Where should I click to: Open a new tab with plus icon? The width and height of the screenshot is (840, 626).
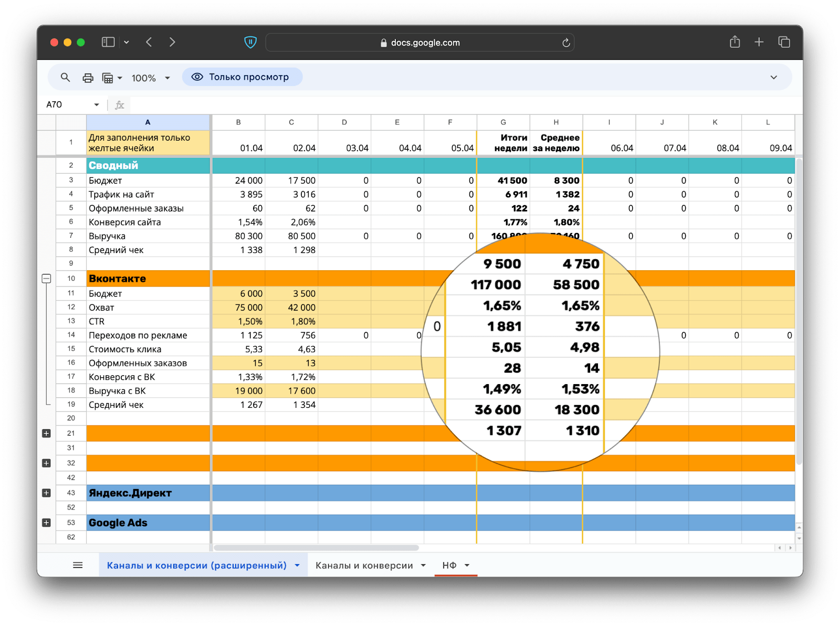pos(759,43)
